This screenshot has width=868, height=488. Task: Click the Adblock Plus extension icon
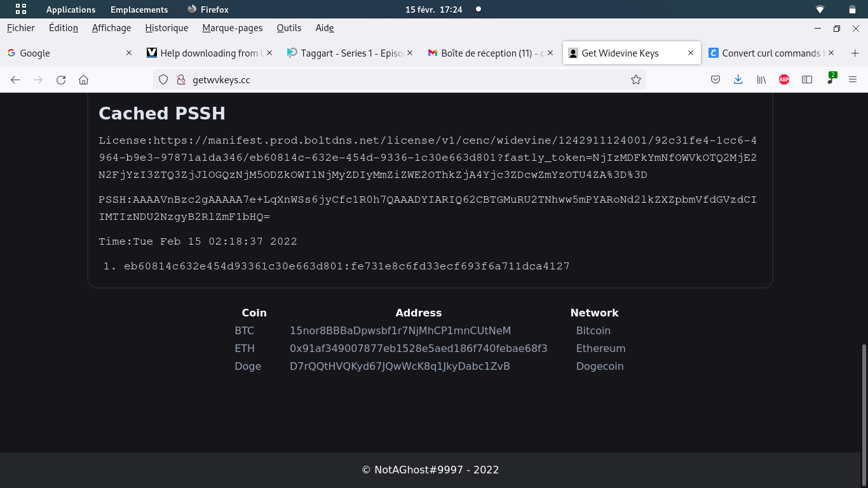coord(784,79)
